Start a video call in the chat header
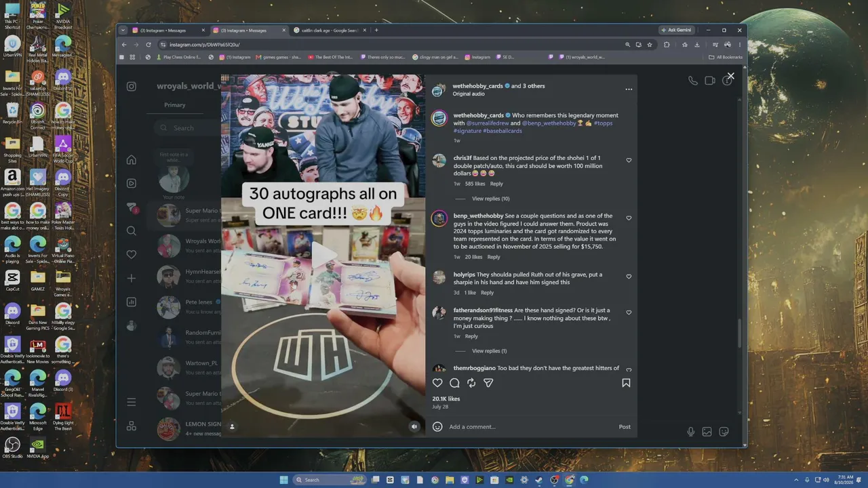The width and height of the screenshot is (868, 488). 710,81
